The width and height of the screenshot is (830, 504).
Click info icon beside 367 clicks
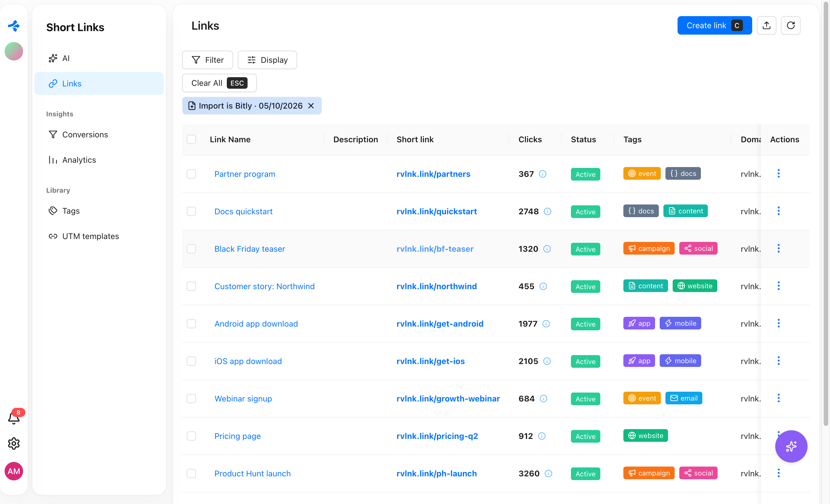click(x=543, y=174)
